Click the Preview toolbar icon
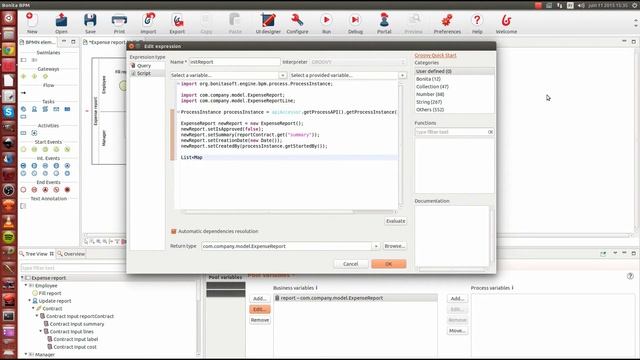This screenshot has height=360, width=640. point(413,23)
